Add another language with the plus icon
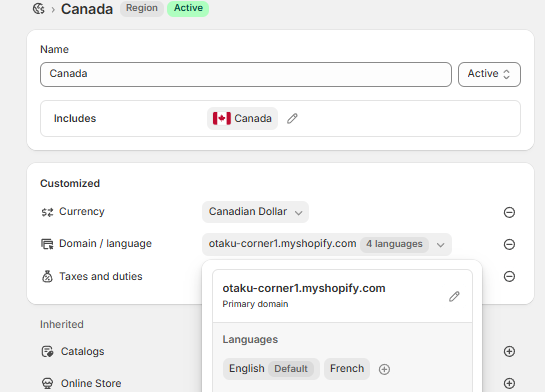The image size is (545, 392). point(384,369)
